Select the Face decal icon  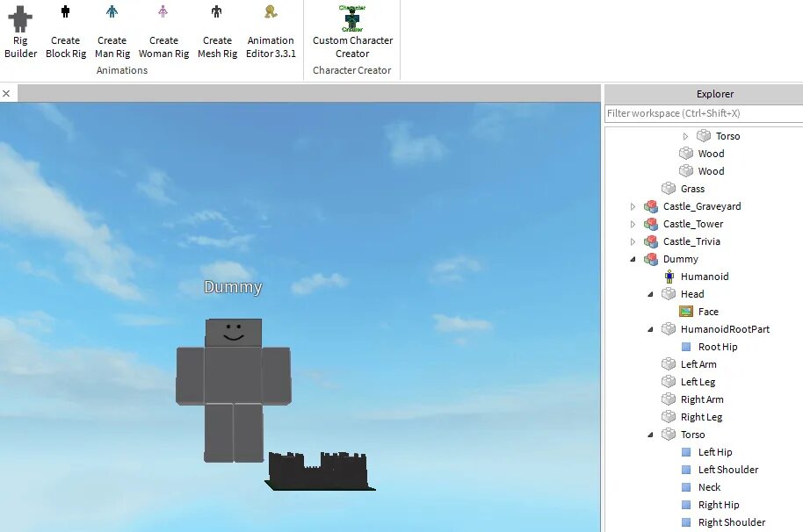[x=686, y=312]
